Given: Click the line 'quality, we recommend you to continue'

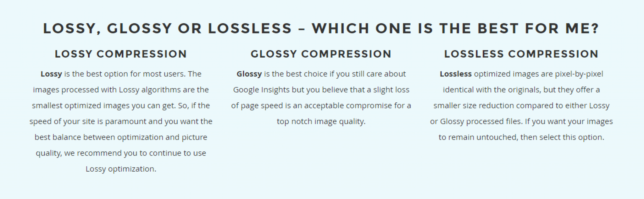Looking at the screenshot, I should [x=107, y=153].
